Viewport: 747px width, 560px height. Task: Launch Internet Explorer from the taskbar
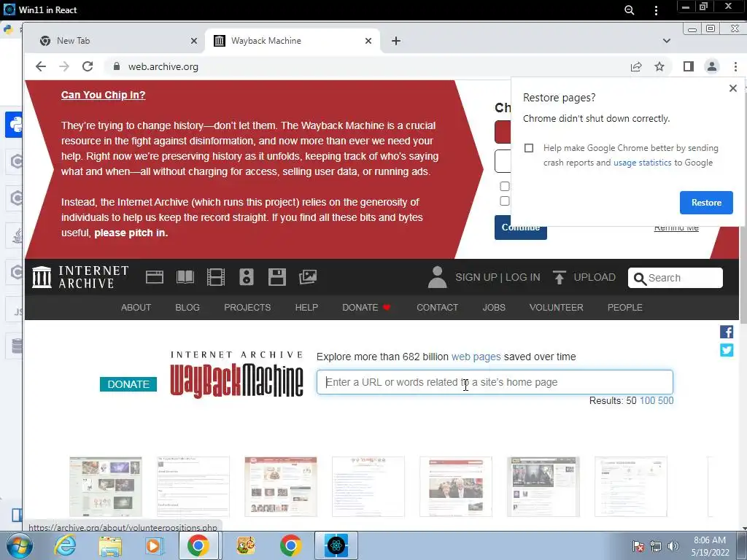tap(65, 545)
